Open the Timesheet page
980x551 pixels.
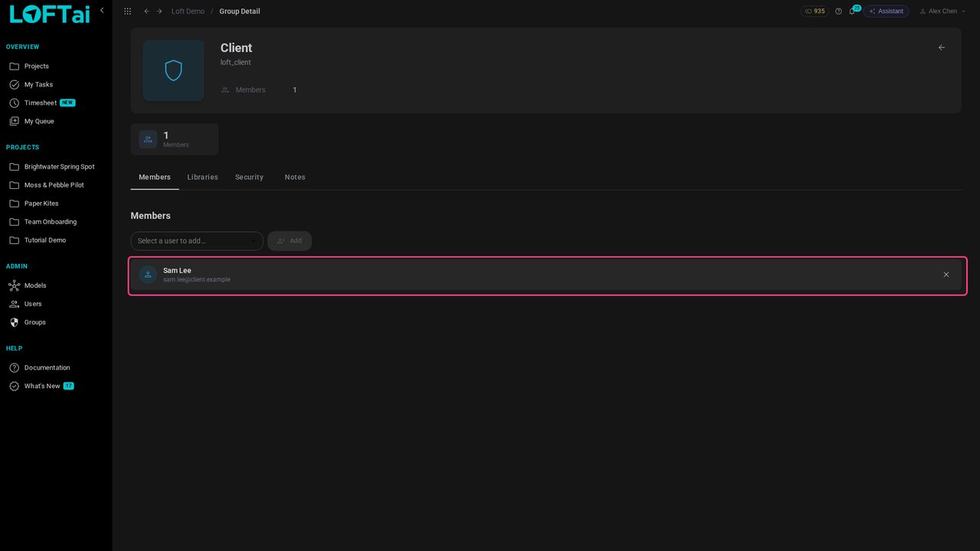coord(42,103)
